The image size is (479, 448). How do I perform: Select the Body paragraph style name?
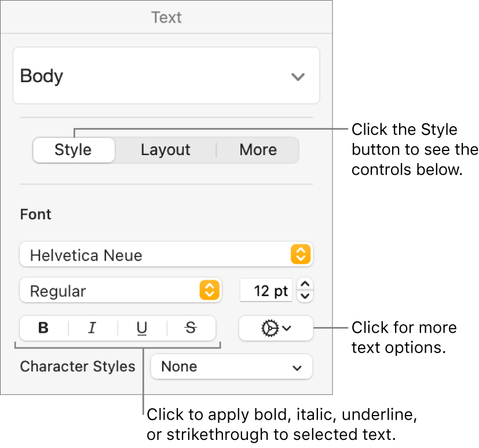pyautogui.click(x=42, y=76)
